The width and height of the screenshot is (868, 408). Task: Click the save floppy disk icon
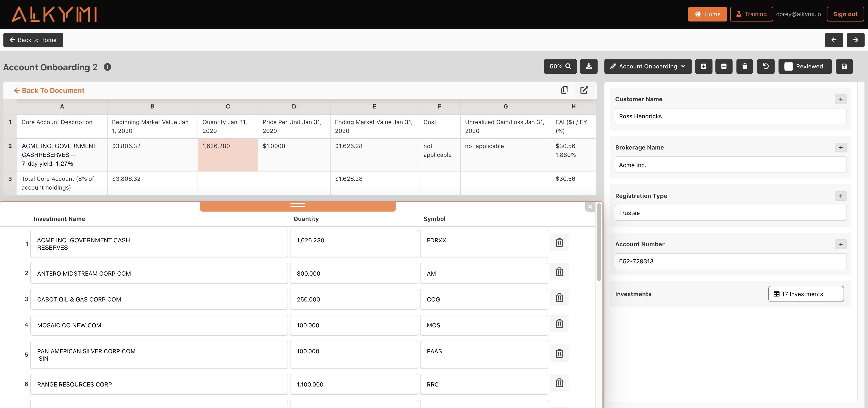(x=844, y=66)
